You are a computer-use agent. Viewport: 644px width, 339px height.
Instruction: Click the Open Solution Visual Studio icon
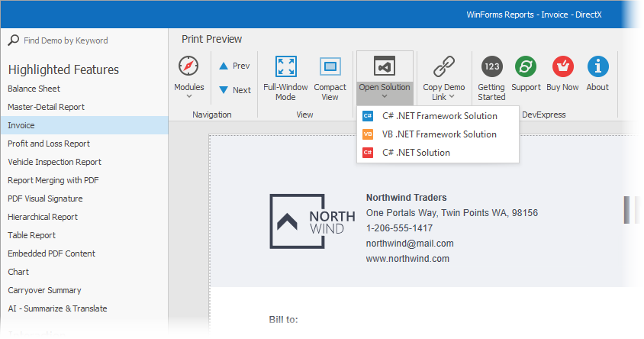click(x=385, y=66)
